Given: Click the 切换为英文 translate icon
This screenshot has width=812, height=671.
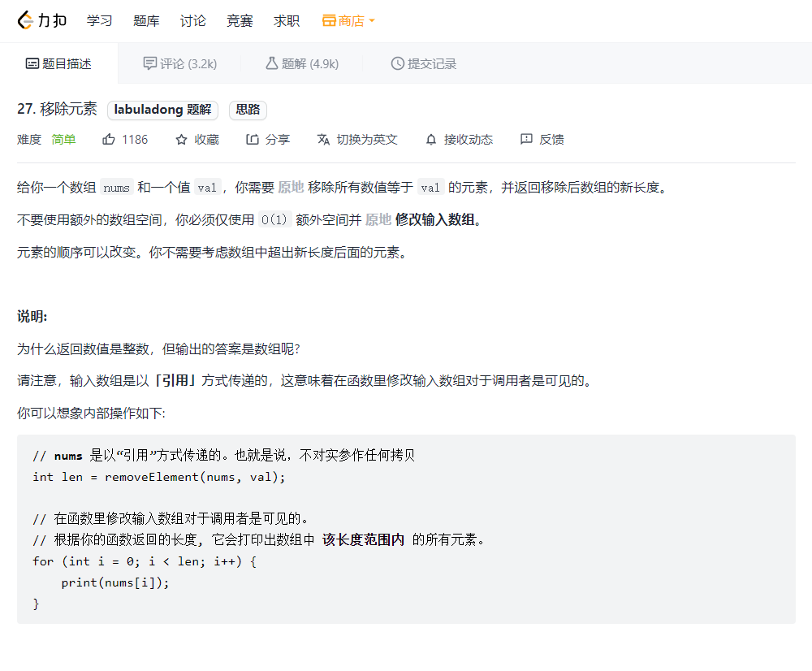Looking at the screenshot, I should [323, 139].
